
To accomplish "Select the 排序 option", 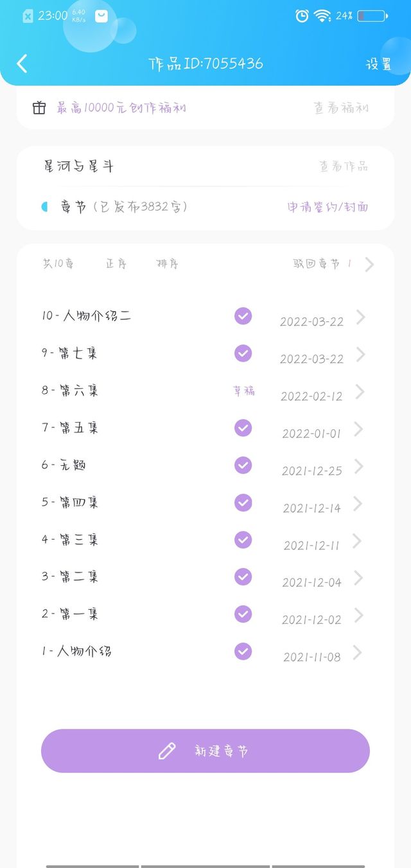I will pyautogui.click(x=167, y=264).
